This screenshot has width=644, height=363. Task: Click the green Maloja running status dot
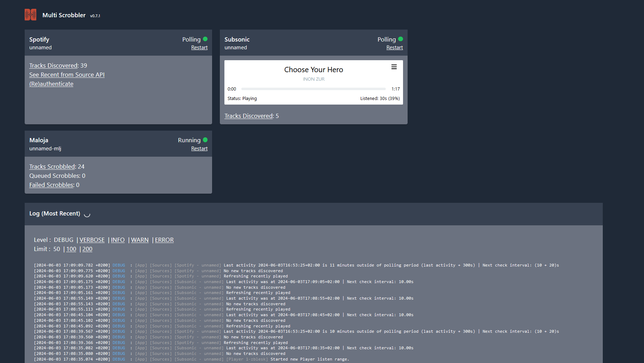point(205,140)
